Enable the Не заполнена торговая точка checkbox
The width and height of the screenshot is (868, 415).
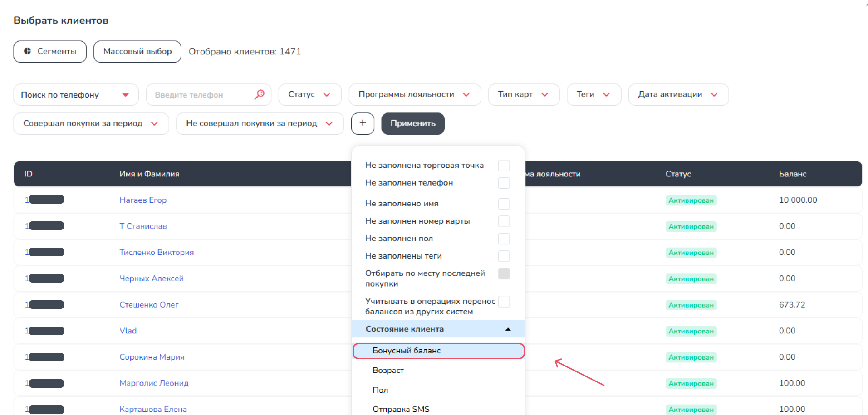[x=504, y=166]
